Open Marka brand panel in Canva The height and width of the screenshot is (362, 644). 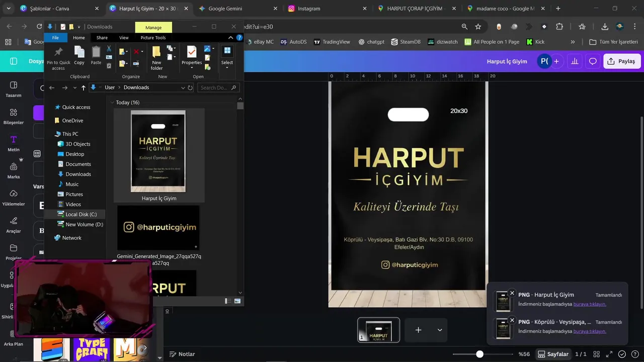click(14, 170)
